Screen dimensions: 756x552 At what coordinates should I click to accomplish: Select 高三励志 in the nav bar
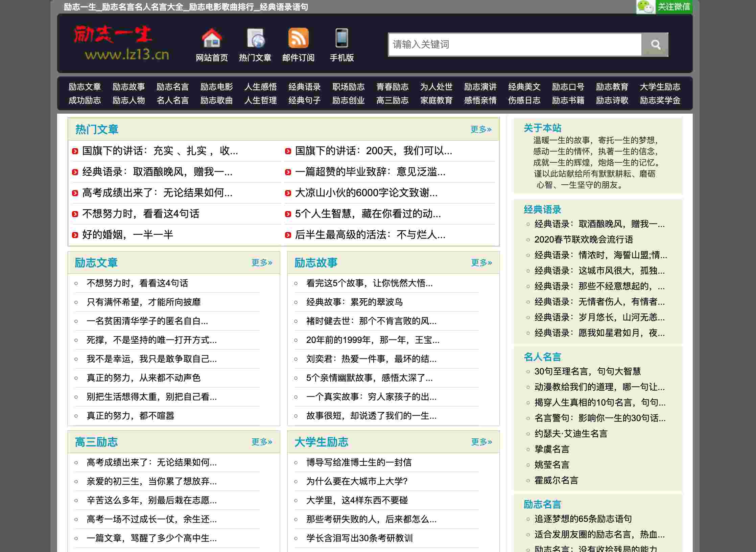coord(392,100)
